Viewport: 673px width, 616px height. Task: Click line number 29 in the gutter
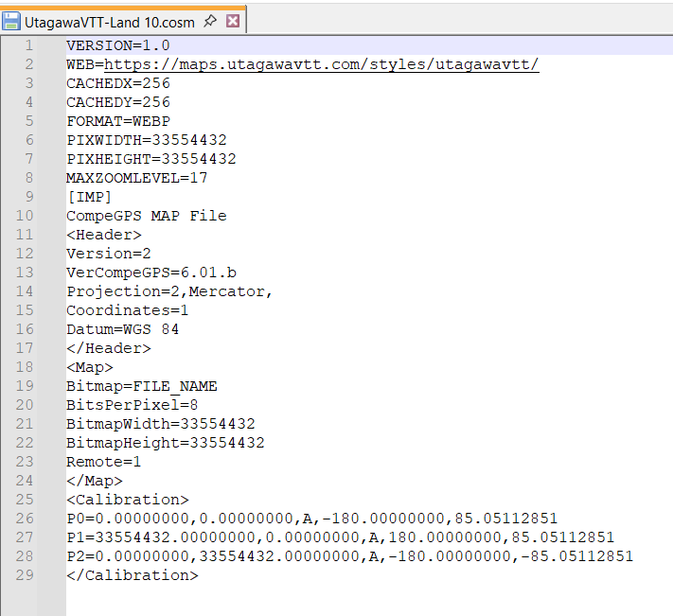[x=25, y=574]
